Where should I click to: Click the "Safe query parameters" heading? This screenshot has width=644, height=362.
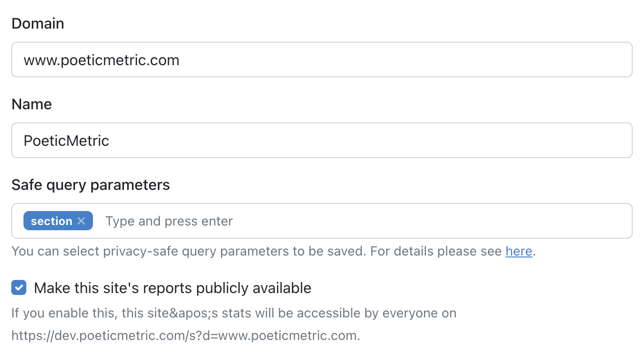click(x=91, y=185)
